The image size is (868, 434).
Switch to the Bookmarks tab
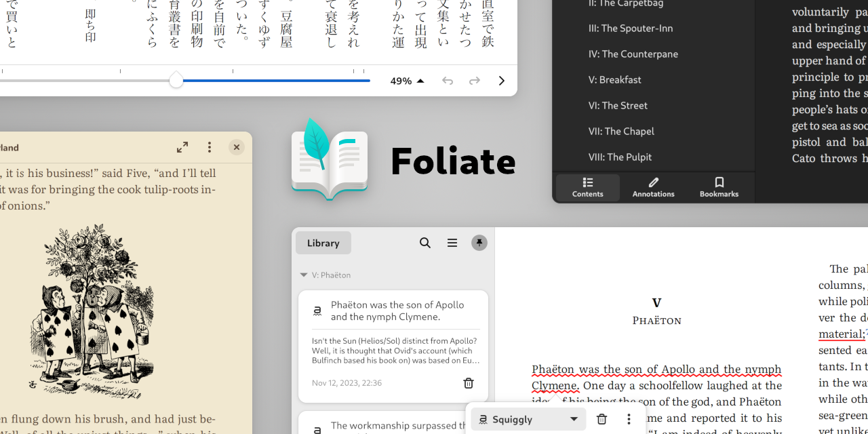[x=719, y=188]
